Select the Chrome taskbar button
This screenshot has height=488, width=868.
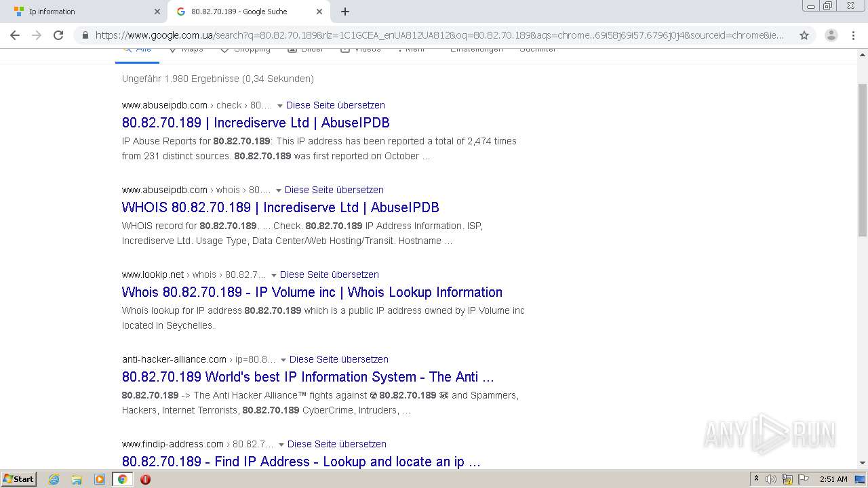(x=123, y=479)
